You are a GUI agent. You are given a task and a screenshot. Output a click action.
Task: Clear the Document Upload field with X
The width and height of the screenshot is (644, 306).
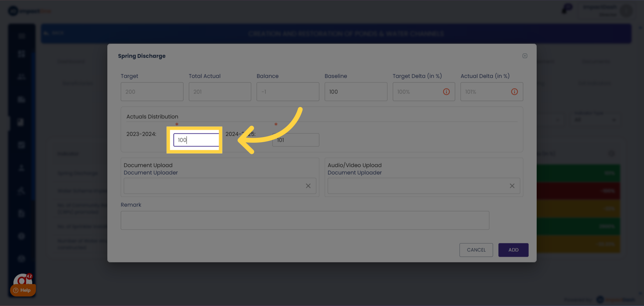[308, 186]
